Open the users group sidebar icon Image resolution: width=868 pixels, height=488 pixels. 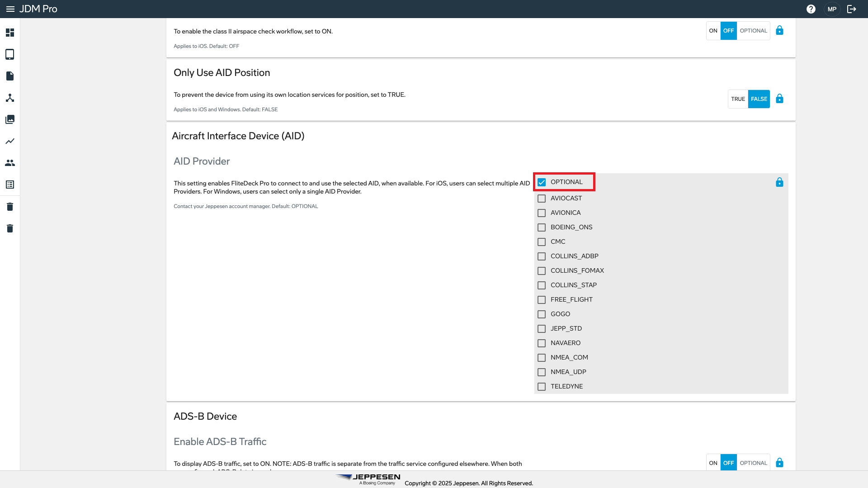[x=10, y=163]
